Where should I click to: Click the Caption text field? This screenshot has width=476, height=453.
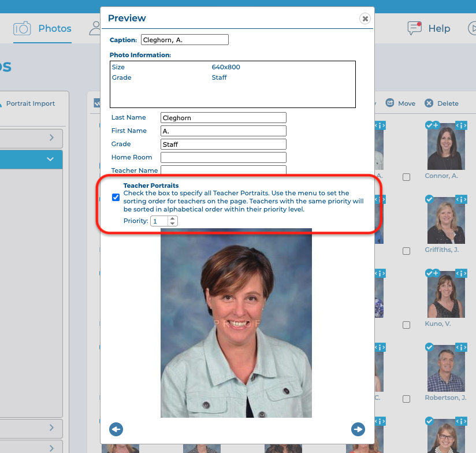click(185, 40)
